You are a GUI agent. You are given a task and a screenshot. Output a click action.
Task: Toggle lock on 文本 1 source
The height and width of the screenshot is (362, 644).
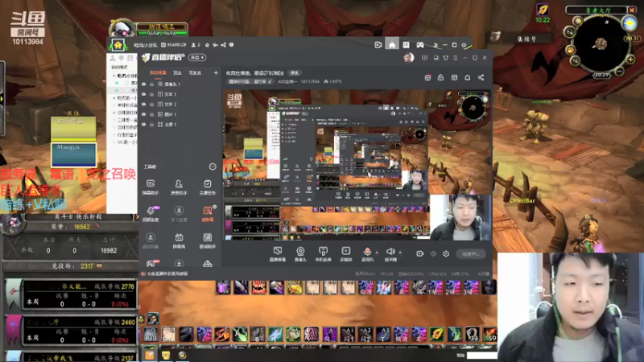(152, 94)
